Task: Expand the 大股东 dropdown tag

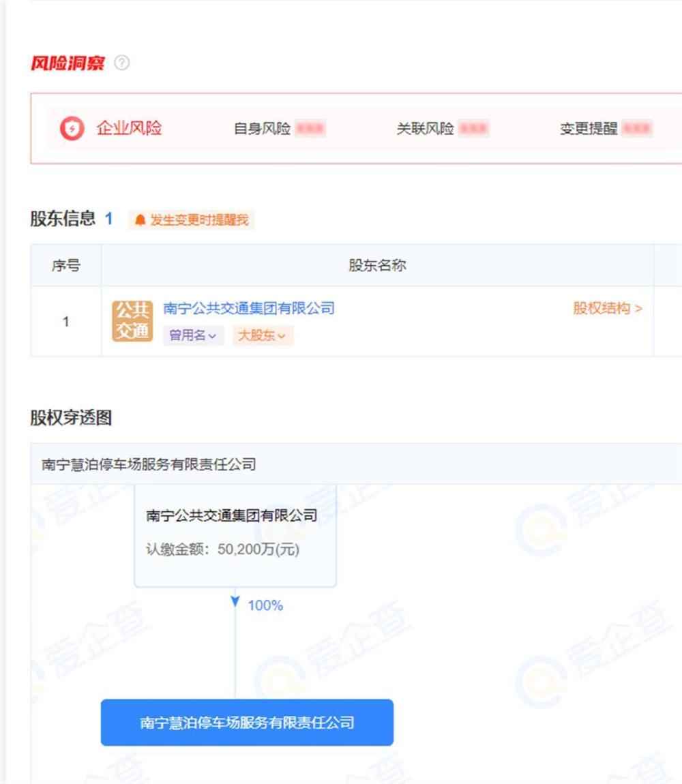Action: point(262,335)
